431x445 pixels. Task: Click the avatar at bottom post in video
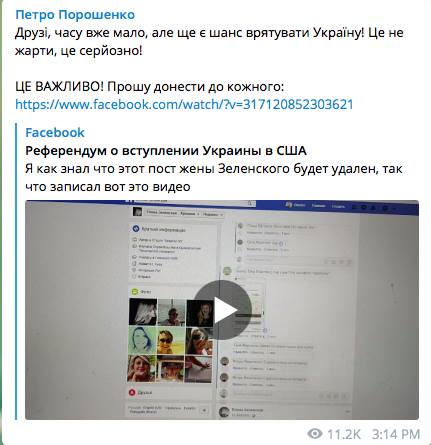click(224, 412)
